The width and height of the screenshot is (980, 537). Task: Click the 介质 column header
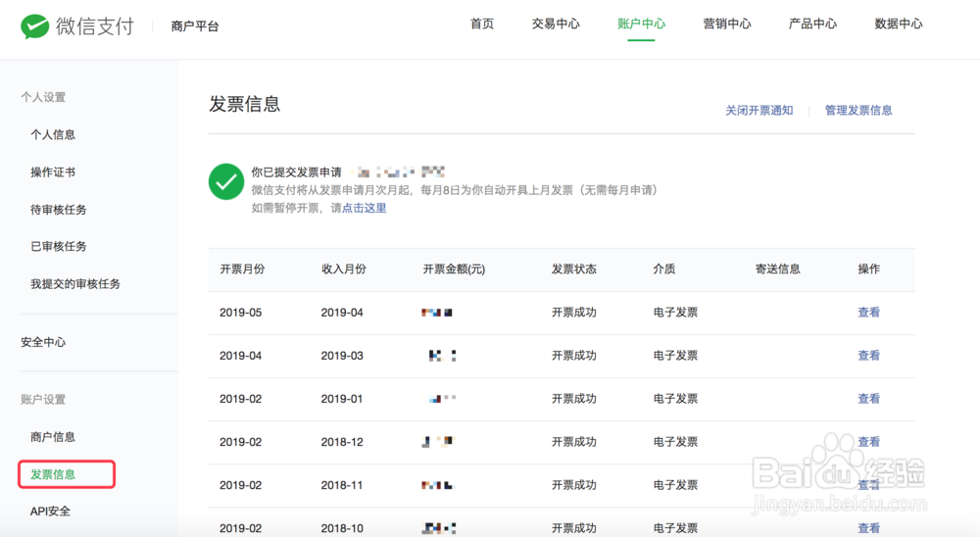[x=664, y=268]
